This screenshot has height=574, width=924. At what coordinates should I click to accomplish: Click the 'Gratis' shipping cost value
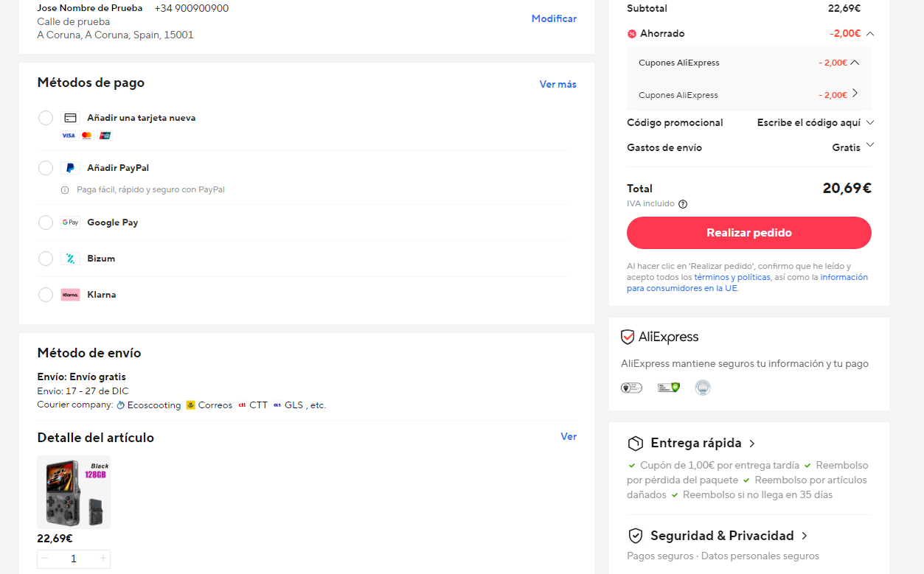[x=847, y=147]
